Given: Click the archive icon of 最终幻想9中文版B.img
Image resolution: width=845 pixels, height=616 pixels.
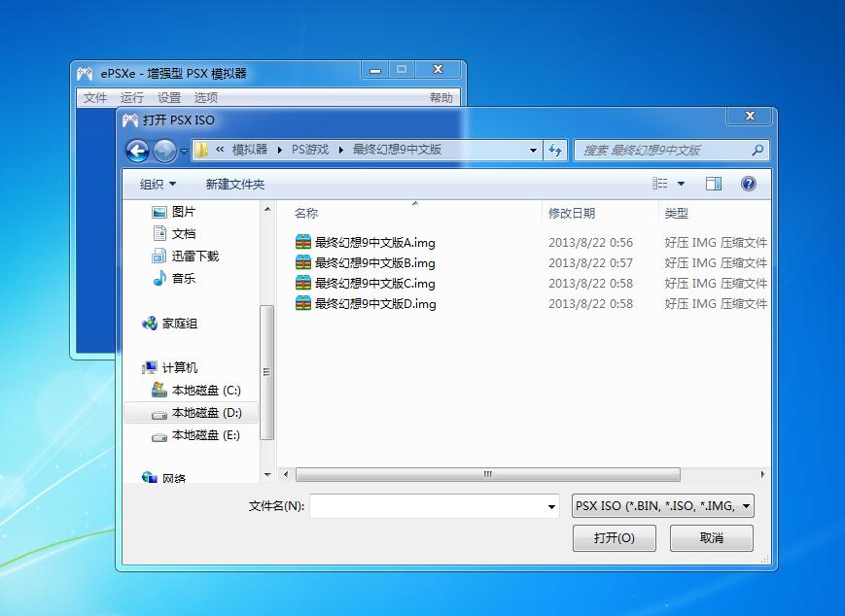Looking at the screenshot, I should (303, 262).
